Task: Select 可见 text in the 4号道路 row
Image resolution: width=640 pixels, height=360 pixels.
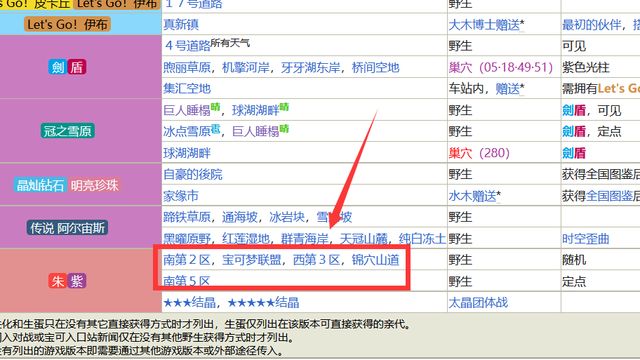Action: click(x=574, y=46)
